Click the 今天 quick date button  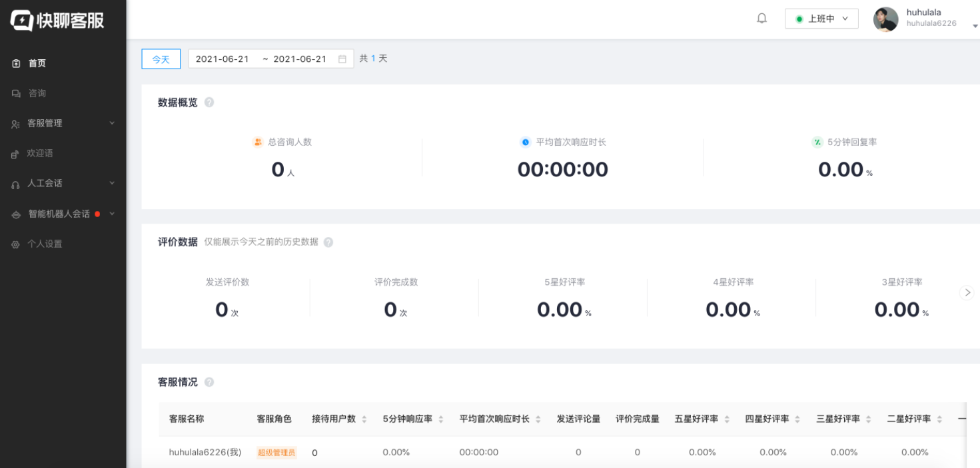tap(161, 59)
